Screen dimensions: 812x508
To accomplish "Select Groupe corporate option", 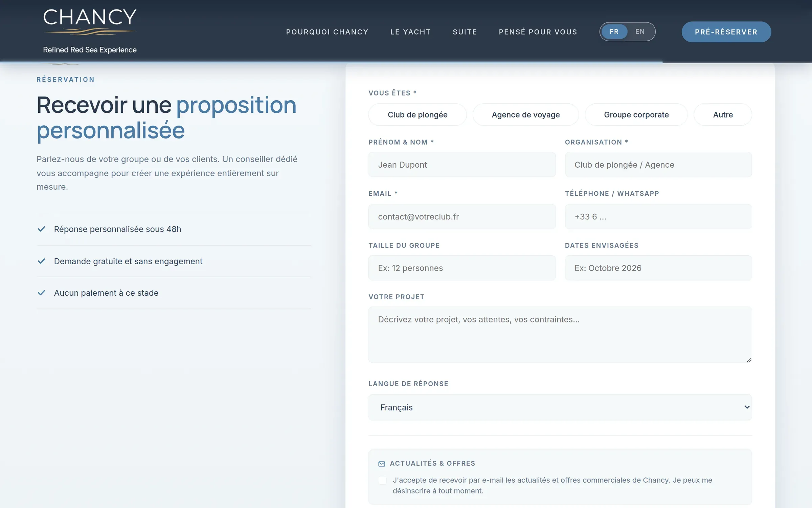I will tap(636, 115).
